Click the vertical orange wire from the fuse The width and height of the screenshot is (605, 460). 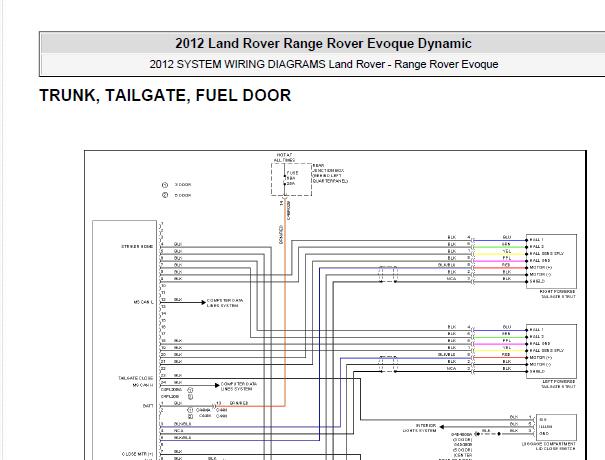coord(285,305)
